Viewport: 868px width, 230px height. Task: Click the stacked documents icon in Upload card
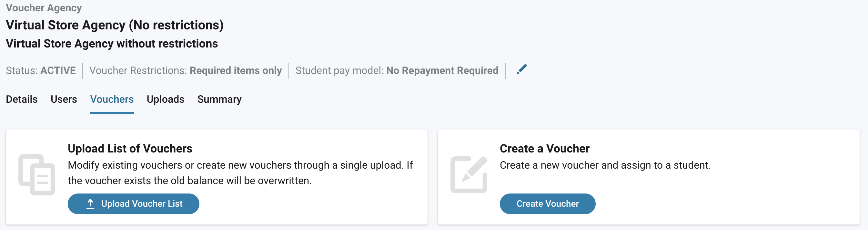[x=37, y=175]
